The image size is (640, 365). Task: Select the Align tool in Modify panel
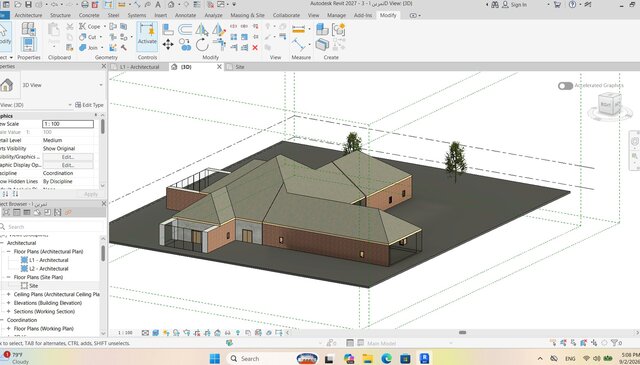(x=168, y=29)
